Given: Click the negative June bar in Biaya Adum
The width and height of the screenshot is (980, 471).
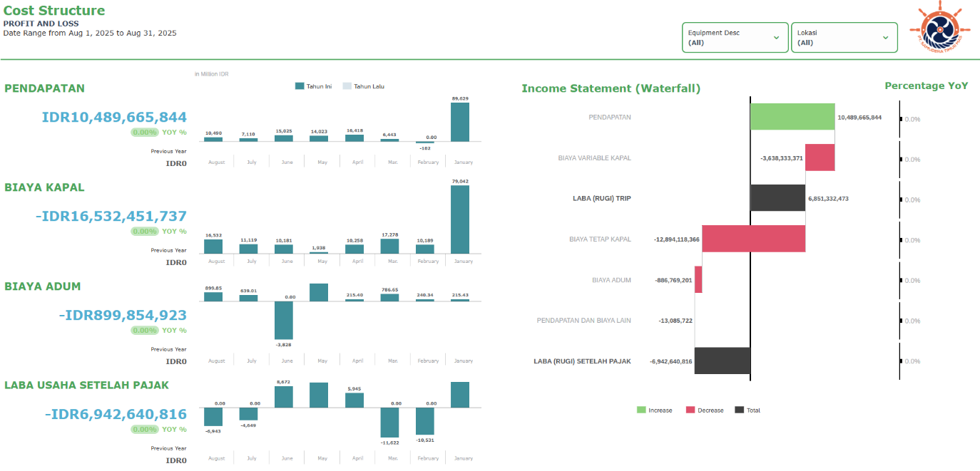Looking at the screenshot, I should 284,320.
